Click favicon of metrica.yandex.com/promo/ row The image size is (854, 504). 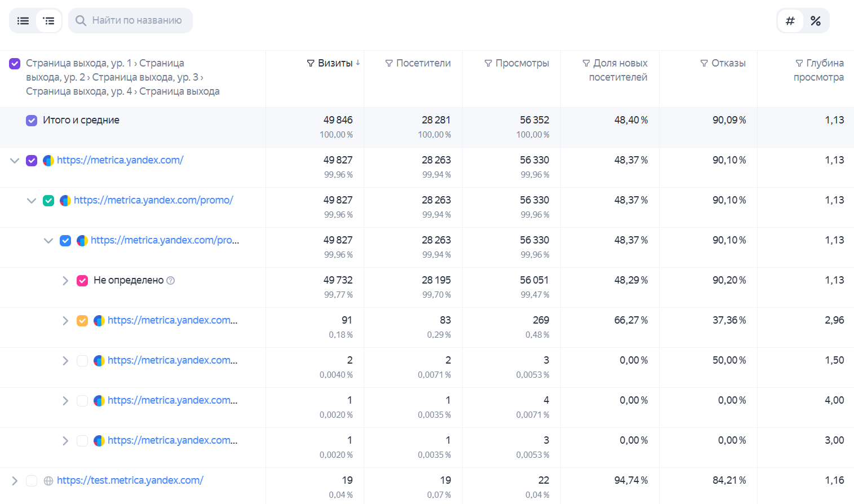coord(65,201)
